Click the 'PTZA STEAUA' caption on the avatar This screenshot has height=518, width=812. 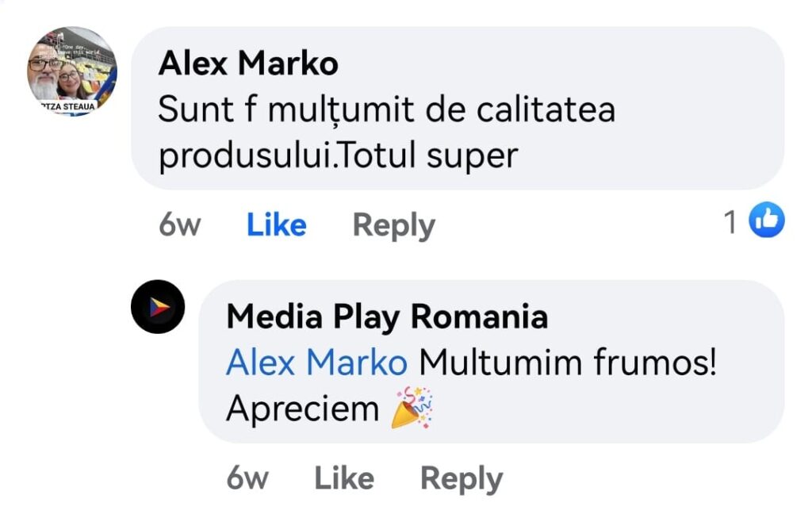(x=71, y=108)
